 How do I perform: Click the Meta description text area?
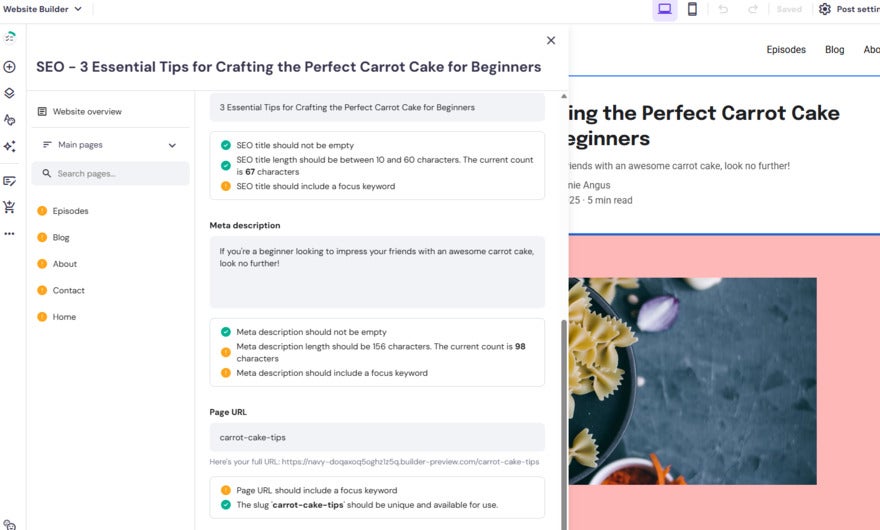(377, 272)
